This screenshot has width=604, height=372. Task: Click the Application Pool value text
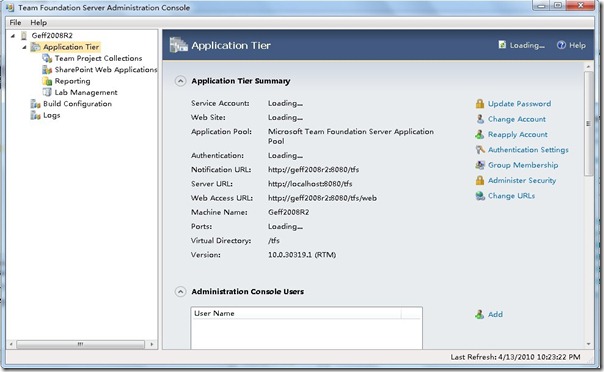351,136
